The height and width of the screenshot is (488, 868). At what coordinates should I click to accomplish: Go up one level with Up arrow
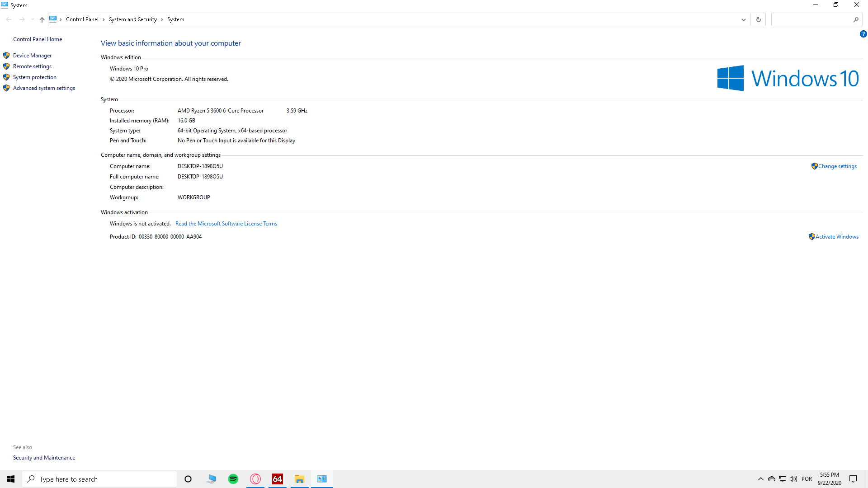[x=42, y=19]
